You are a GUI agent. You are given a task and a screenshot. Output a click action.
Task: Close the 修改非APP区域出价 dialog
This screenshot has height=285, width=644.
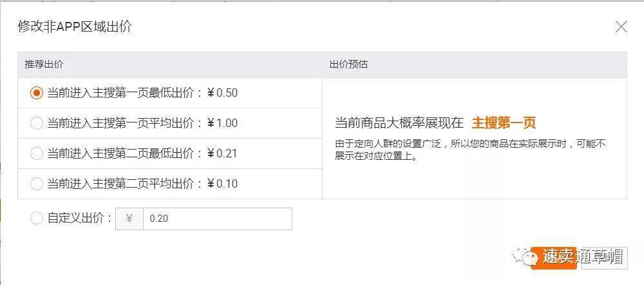point(621,27)
